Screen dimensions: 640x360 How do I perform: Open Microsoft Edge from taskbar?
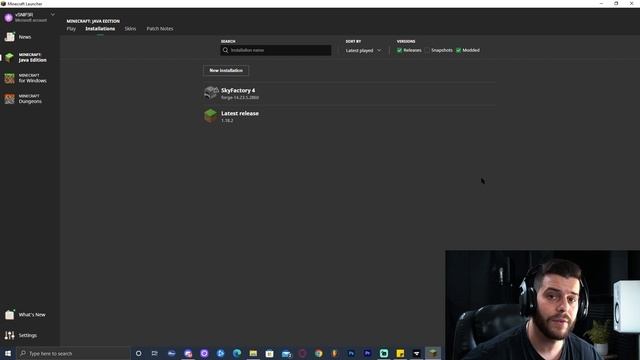tap(237, 353)
